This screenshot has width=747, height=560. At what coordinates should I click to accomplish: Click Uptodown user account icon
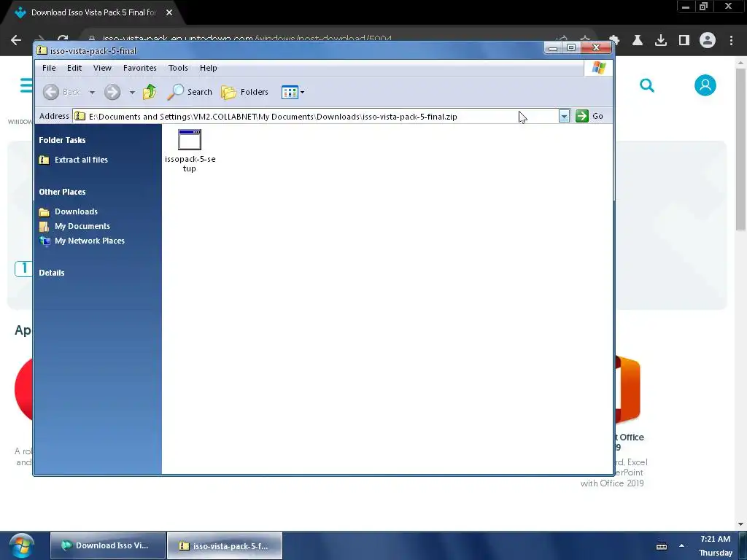tap(705, 85)
